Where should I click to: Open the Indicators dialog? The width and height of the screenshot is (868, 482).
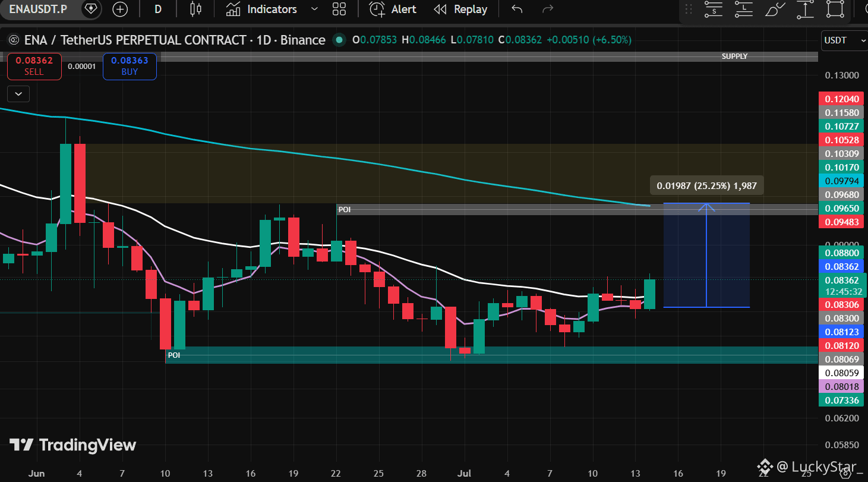[x=261, y=9]
